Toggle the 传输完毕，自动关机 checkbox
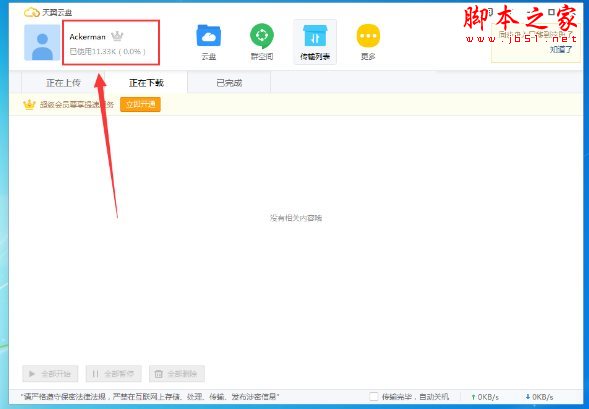The image size is (589, 409). point(374,396)
